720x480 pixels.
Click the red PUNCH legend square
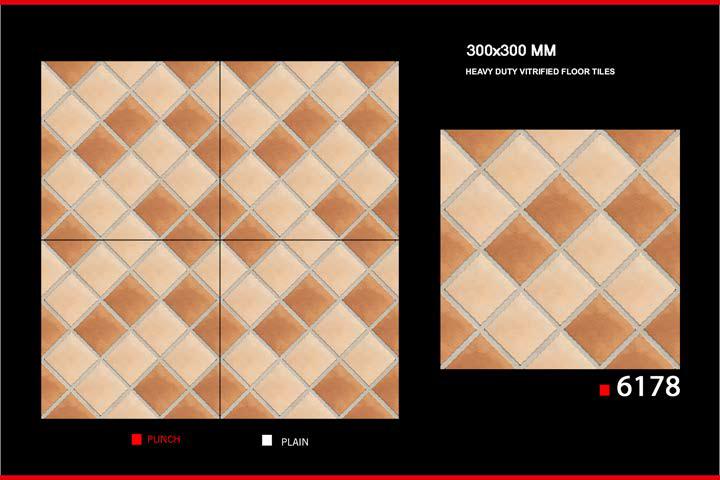click(136, 440)
